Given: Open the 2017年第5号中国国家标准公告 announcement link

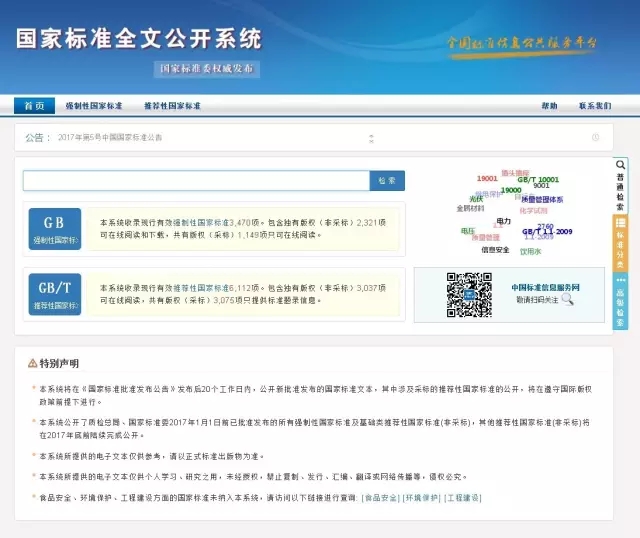Looking at the screenshot, I should point(110,138).
